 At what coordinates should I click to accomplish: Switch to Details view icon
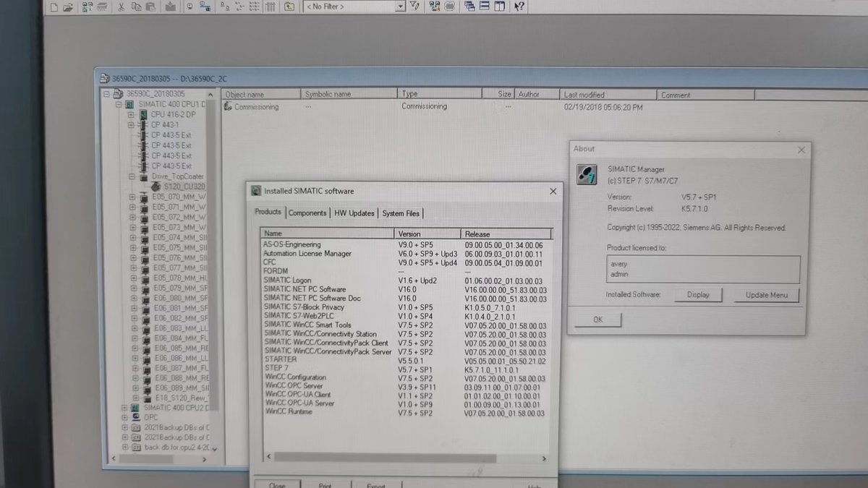[x=270, y=7]
